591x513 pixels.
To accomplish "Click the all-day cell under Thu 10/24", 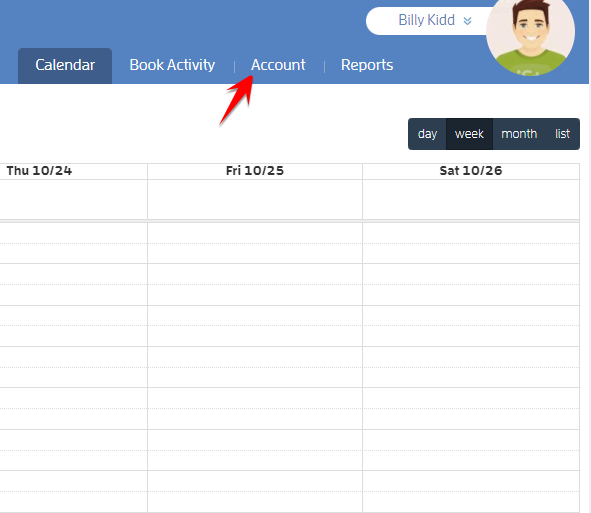I will [x=73, y=199].
